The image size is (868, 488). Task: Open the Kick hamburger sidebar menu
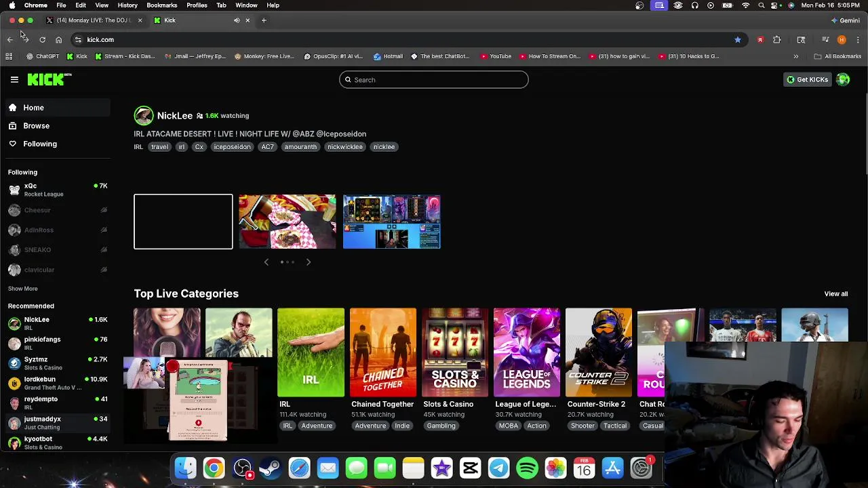[14, 79]
